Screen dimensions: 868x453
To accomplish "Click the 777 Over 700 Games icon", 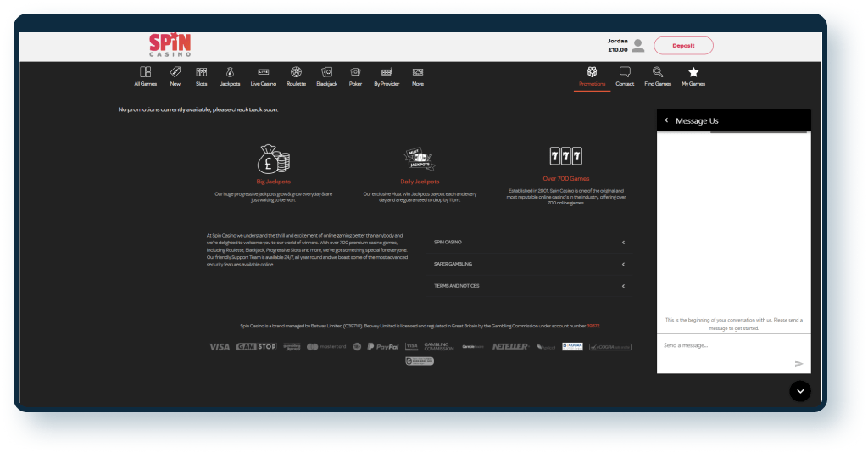I will [565, 156].
